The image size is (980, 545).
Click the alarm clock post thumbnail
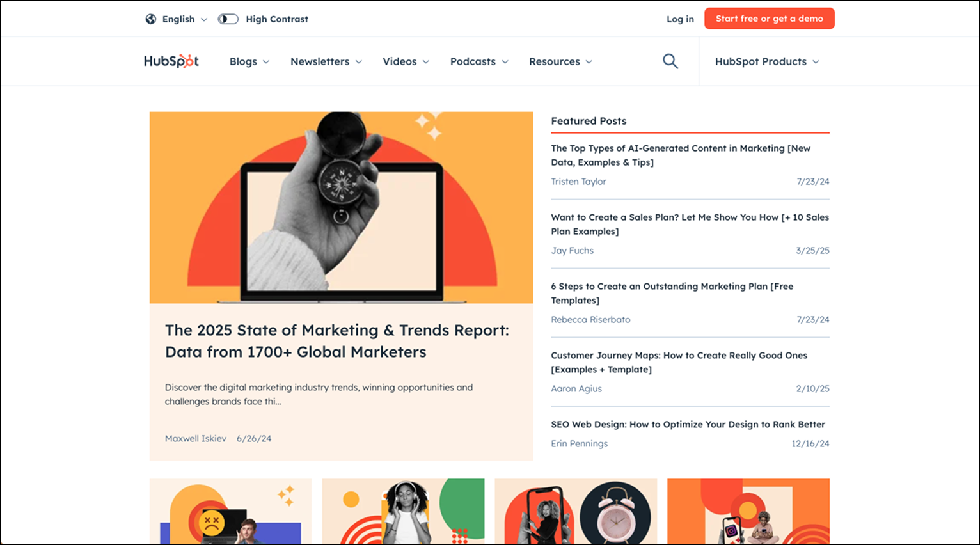pyautogui.click(x=576, y=512)
